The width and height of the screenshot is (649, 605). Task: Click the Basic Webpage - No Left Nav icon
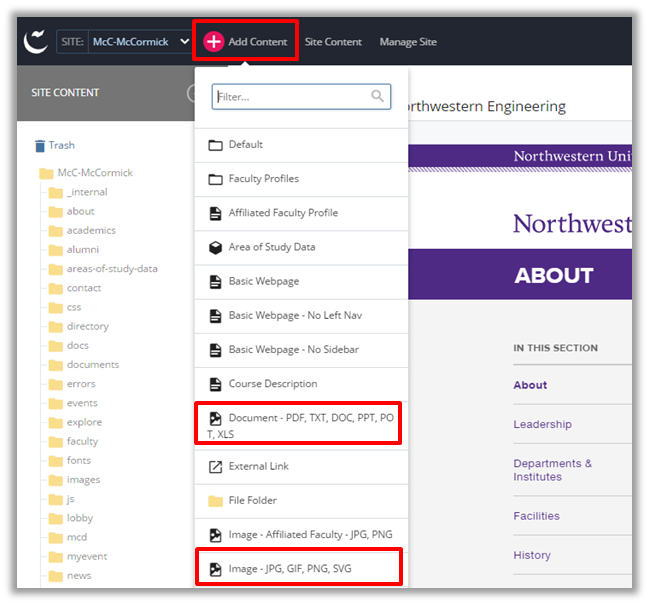(215, 316)
